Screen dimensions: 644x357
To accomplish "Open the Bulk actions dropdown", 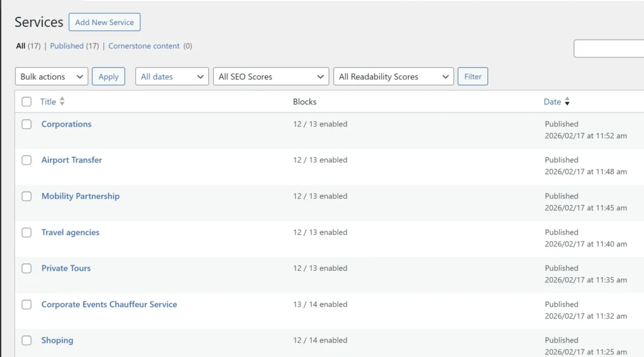I will (x=51, y=77).
